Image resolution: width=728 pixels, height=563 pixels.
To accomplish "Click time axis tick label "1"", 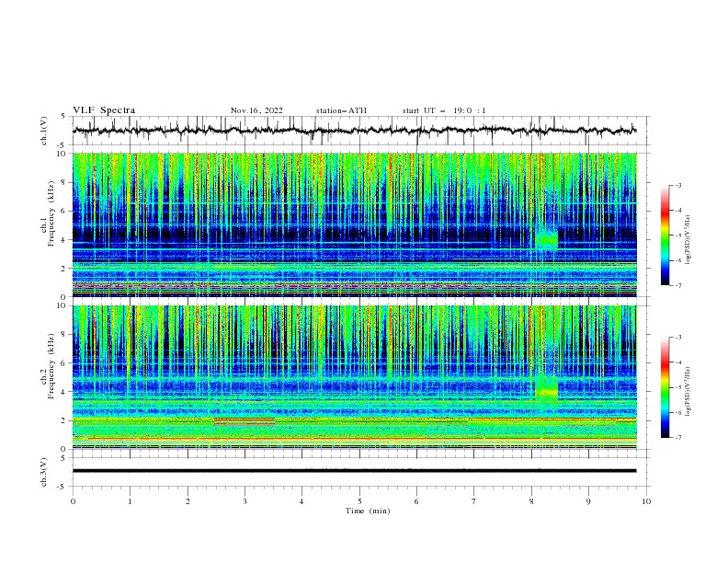I will coord(130,501).
